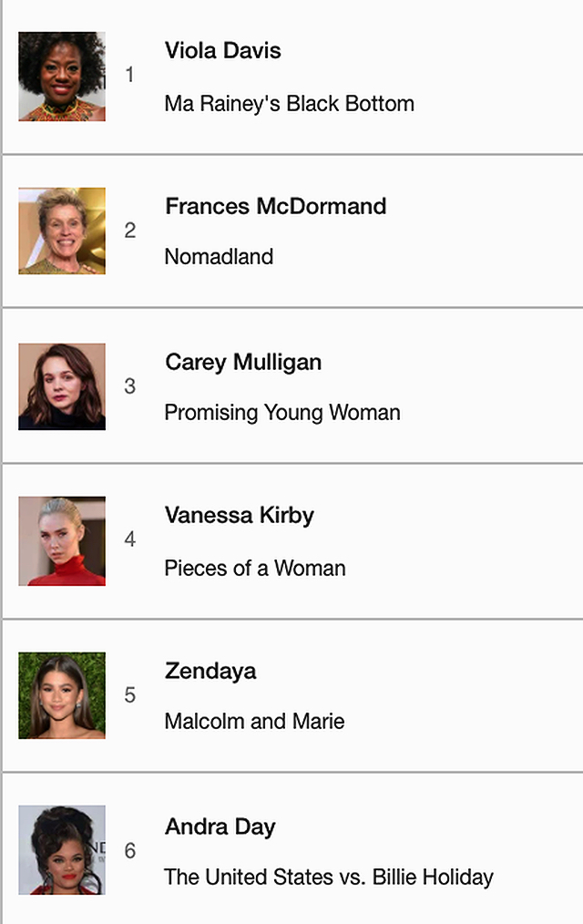Open the Frances McDormand name link
This screenshot has width=583, height=924.
point(276,206)
